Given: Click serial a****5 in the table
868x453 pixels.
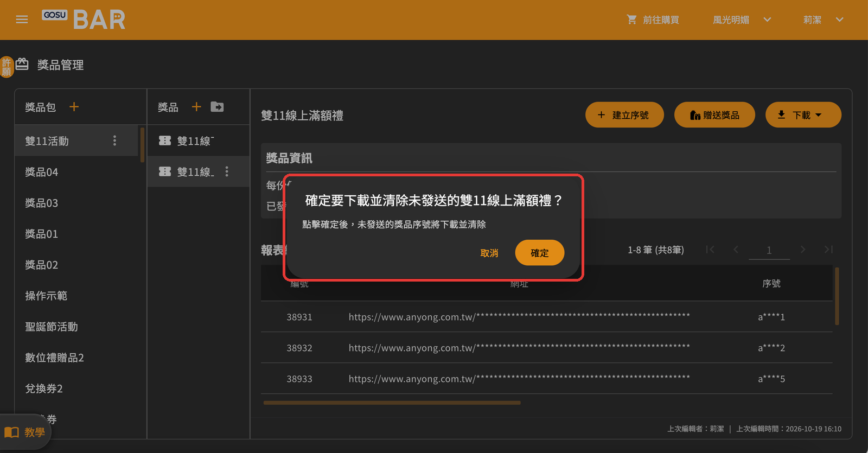Looking at the screenshot, I should point(771,379).
